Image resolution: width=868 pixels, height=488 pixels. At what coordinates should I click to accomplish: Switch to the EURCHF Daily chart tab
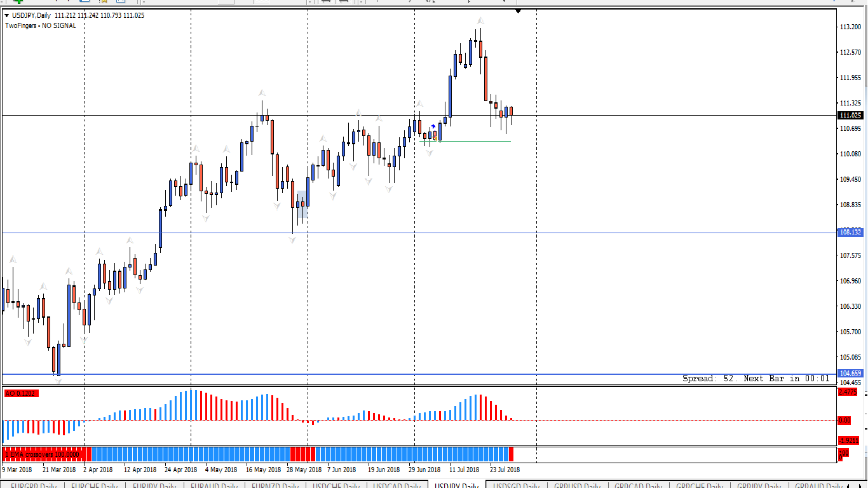(x=94, y=484)
